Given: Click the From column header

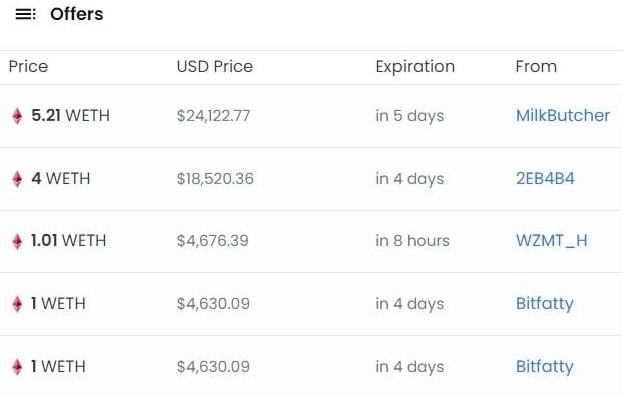Looking at the screenshot, I should point(536,67).
